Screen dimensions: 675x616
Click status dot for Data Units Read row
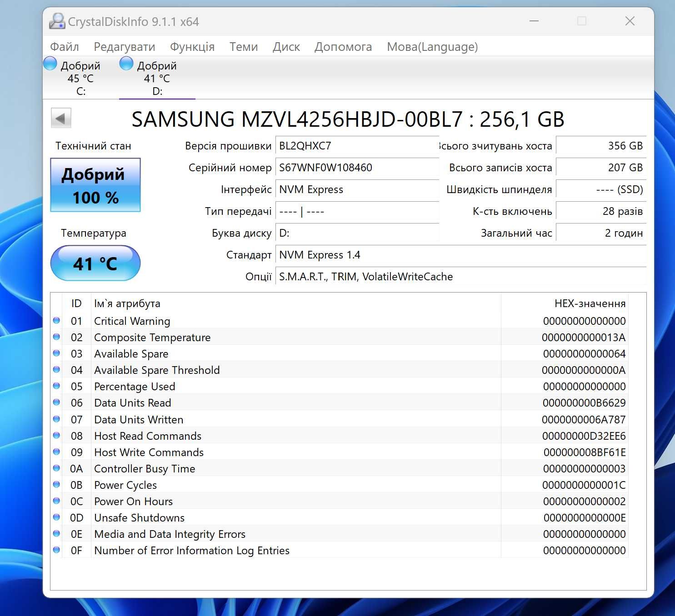pos(56,402)
